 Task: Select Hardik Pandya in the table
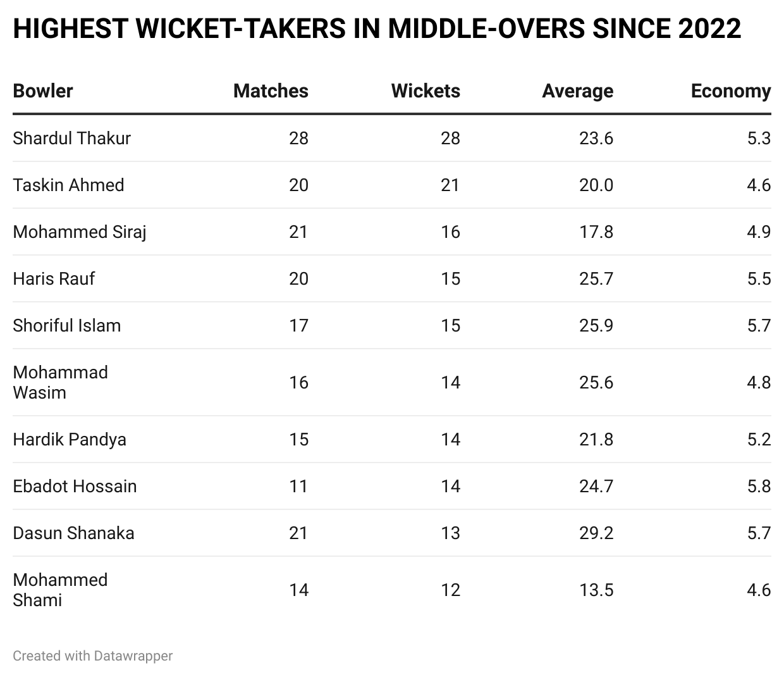pyautogui.click(x=70, y=439)
